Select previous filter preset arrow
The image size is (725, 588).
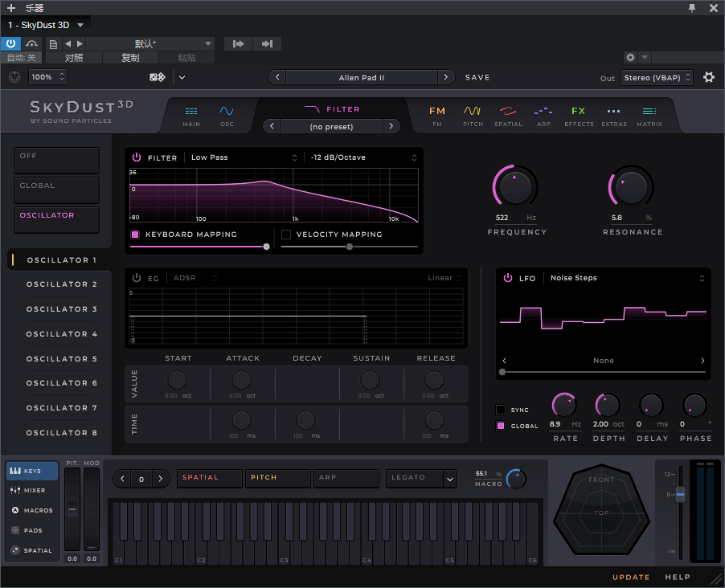(x=272, y=126)
